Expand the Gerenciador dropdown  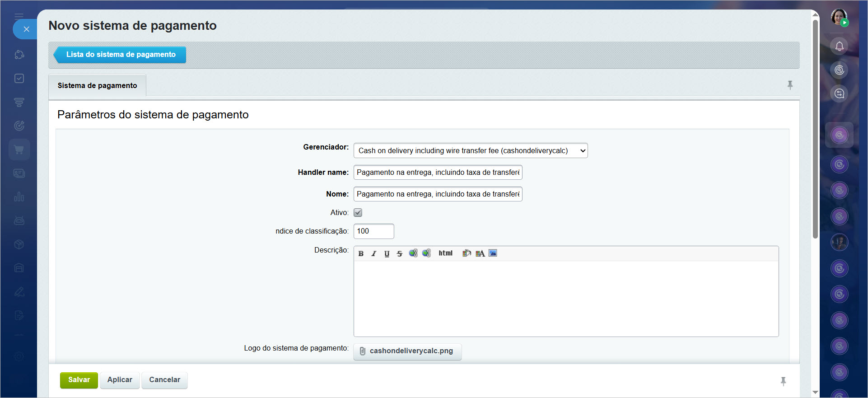tap(470, 150)
